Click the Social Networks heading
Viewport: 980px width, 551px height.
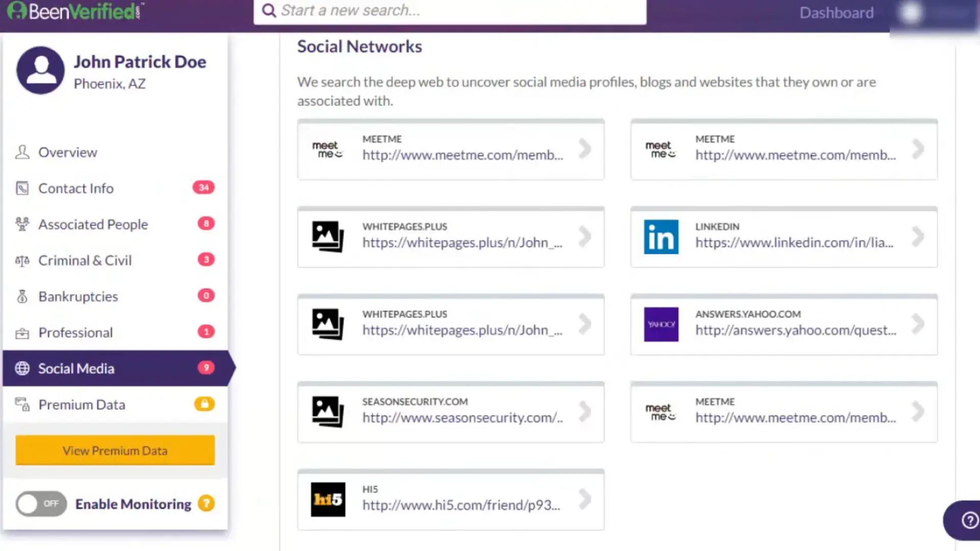359,47
